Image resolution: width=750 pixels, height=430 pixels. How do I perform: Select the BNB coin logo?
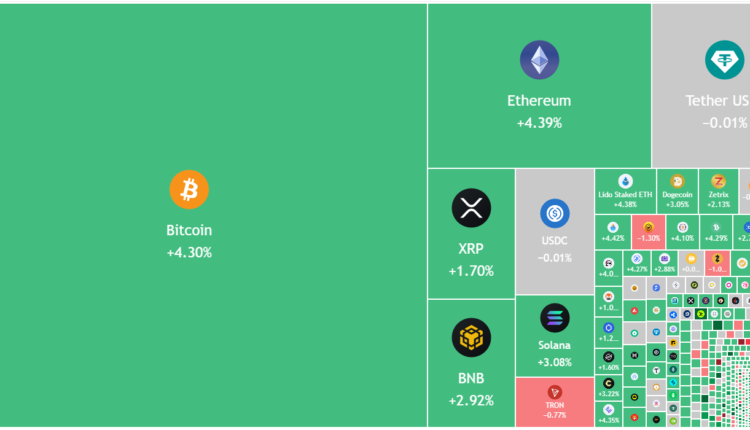tap(471, 338)
